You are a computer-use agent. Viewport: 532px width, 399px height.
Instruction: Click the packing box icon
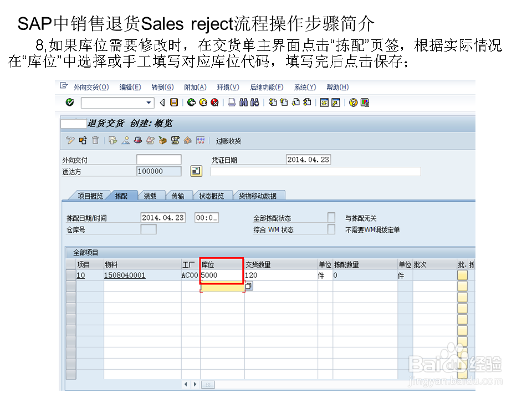point(162,140)
